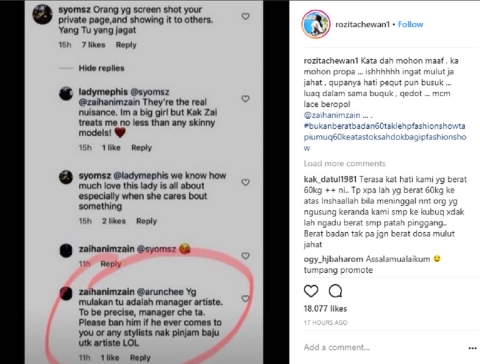This screenshot has height=364, width=480.
Task: Tap the heart beside zaihanimzain's @syomsz reply
Action: [x=245, y=256]
